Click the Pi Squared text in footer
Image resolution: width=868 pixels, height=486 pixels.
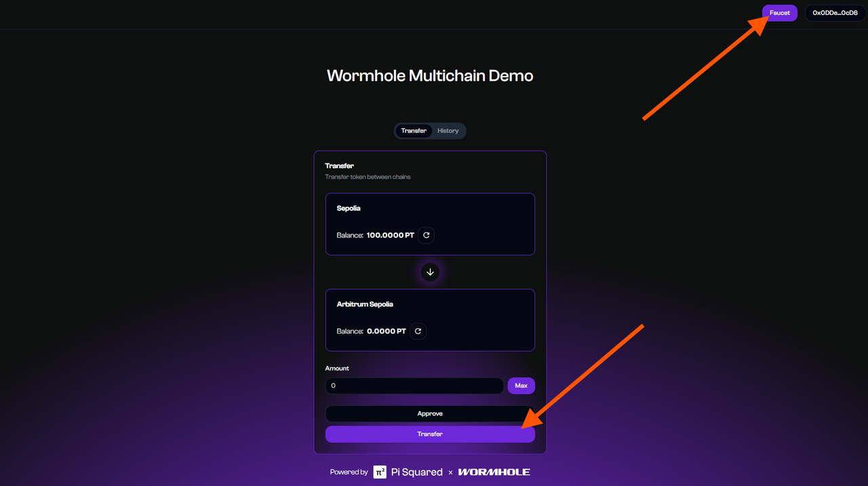click(416, 472)
